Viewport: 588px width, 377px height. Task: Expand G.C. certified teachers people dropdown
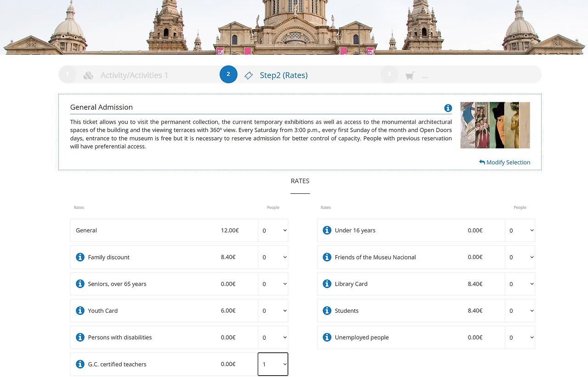pos(273,364)
